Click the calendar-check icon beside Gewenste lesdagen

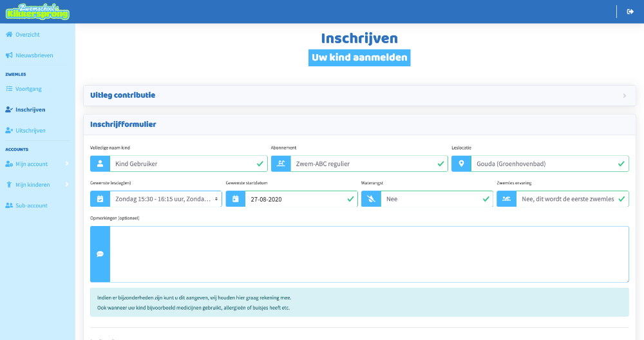pos(100,199)
